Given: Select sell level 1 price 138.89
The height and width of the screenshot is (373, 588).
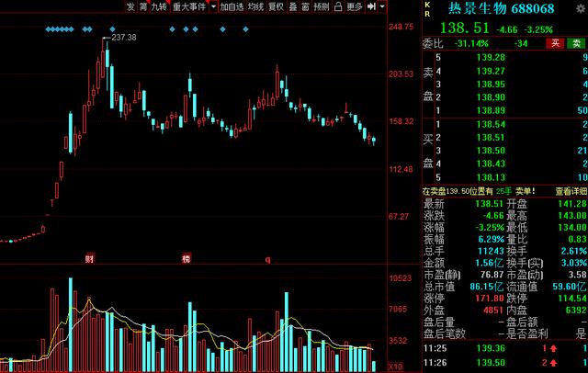Looking at the screenshot, I should tap(491, 110).
